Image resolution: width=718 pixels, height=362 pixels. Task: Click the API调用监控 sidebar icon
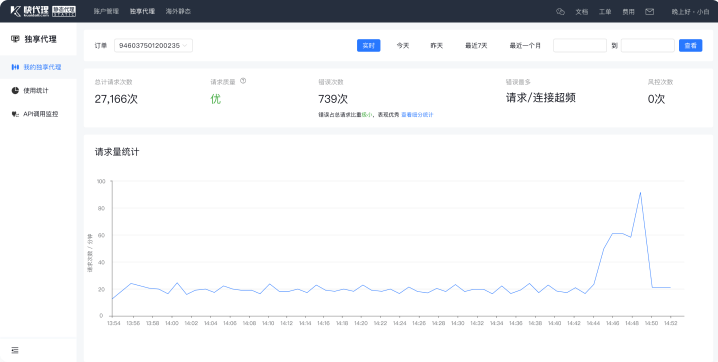15,114
